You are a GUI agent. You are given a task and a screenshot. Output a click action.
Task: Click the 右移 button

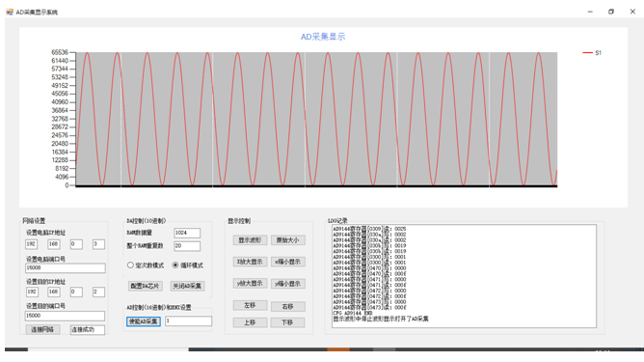coord(287,306)
